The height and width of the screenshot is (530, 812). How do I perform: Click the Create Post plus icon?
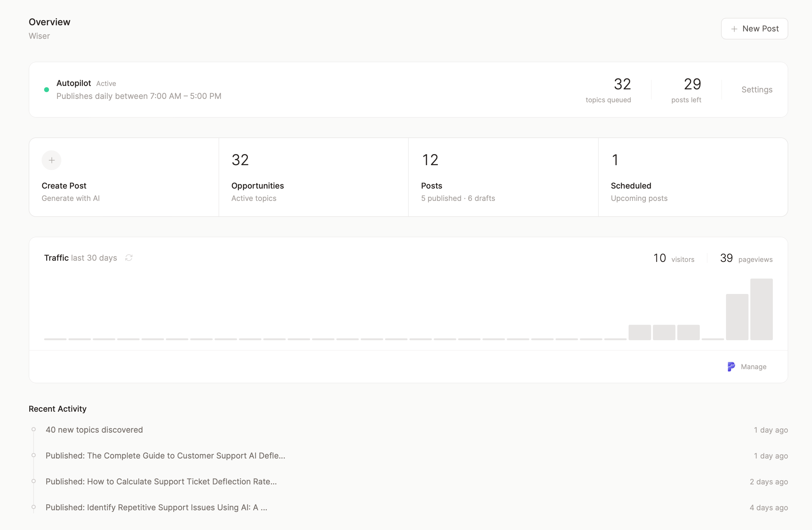point(51,160)
